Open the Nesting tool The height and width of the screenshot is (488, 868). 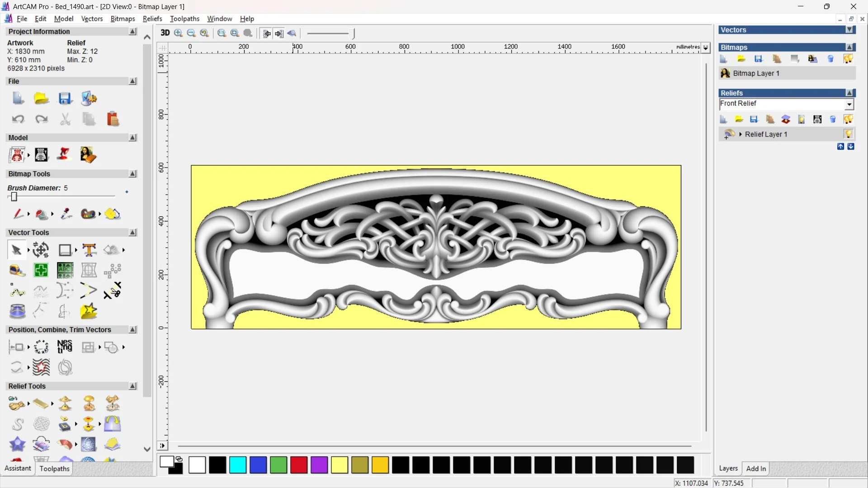point(65,347)
